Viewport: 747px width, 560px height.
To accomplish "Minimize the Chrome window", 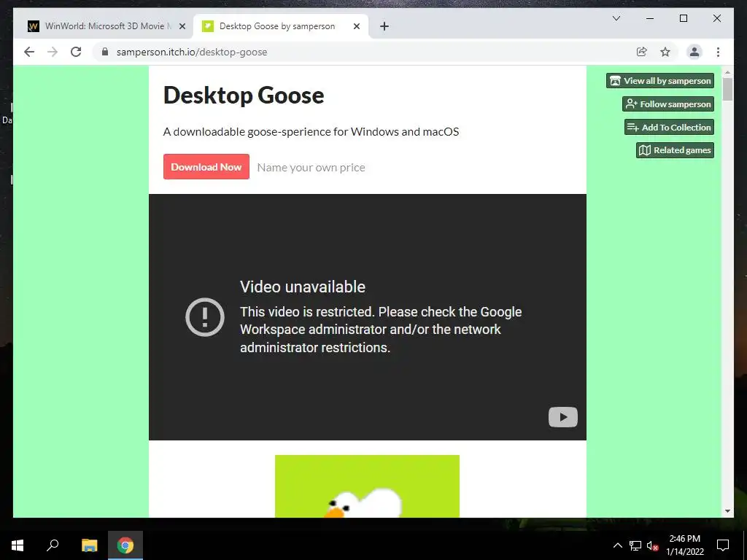I will pos(649,18).
